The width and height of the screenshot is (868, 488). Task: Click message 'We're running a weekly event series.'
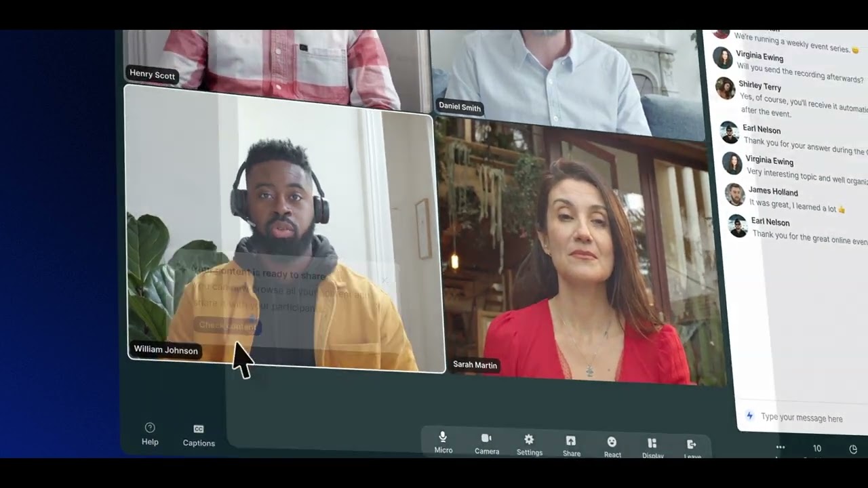point(797,42)
